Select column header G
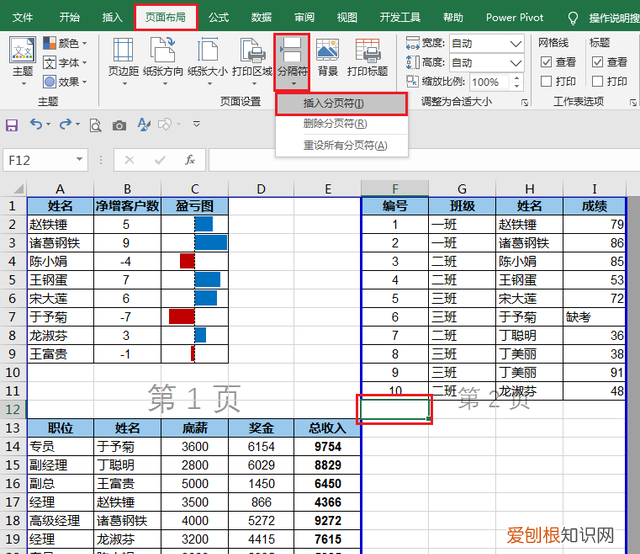640x554 pixels. click(462, 189)
